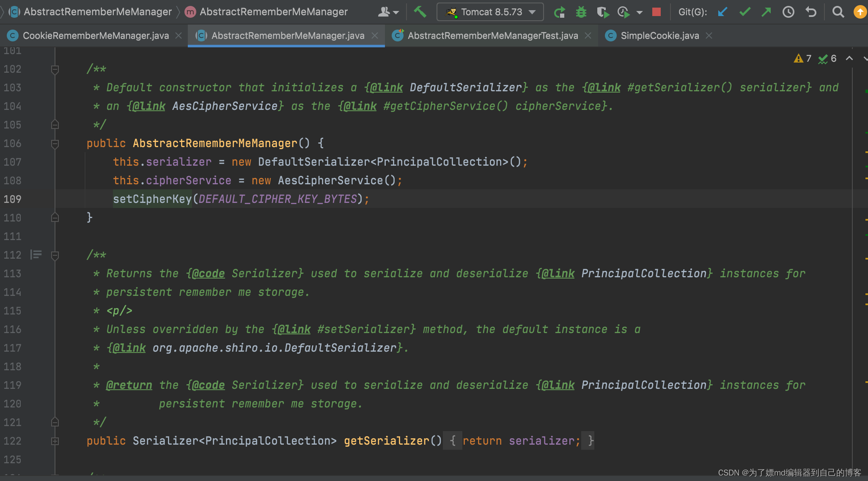The width and height of the screenshot is (868, 481).
Task: Follow the AesCipherService link on line 104
Action: [x=225, y=106]
